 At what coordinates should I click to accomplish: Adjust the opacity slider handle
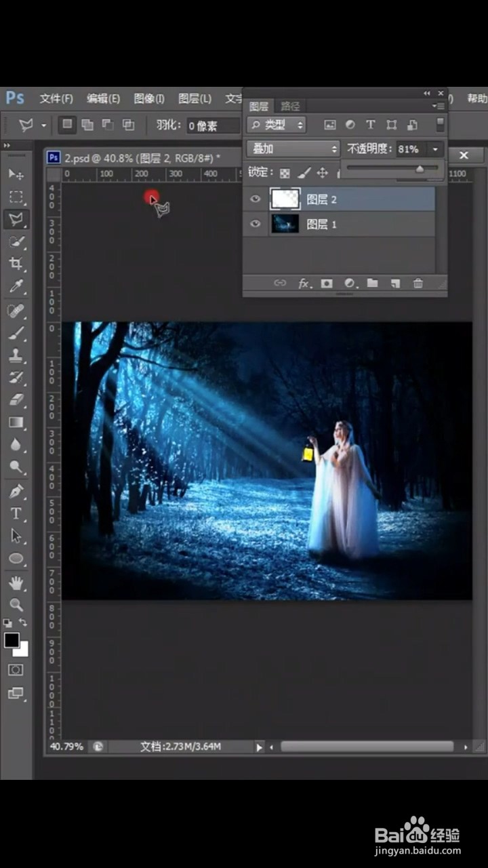(x=420, y=169)
